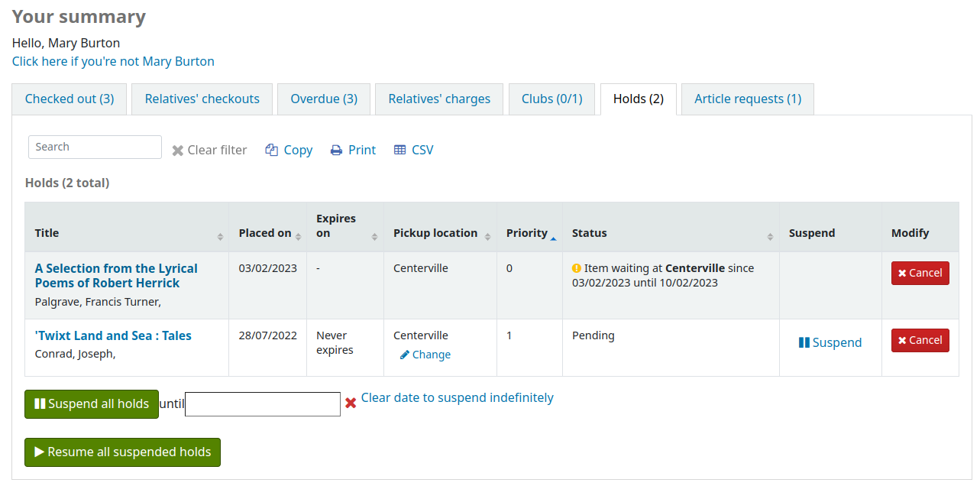Viewport: 980px width, 486px height.
Task: Export holds using the CSV icon
Action: point(399,150)
